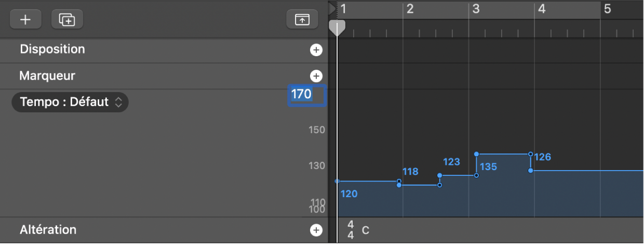Click the 4/4 time signature
The width and height of the screenshot is (644, 245).
351,229
